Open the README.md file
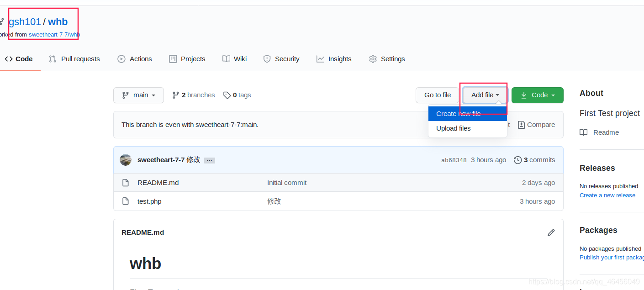The image size is (644, 290). (158, 183)
